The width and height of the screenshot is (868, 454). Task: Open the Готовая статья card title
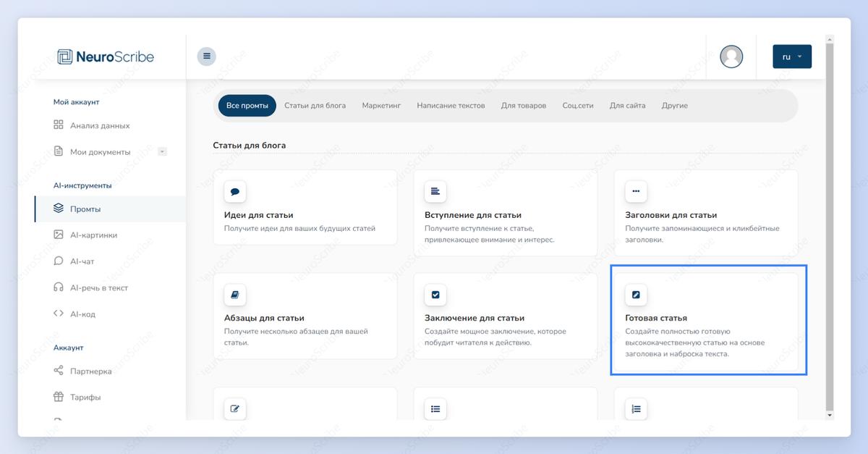click(656, 318)
